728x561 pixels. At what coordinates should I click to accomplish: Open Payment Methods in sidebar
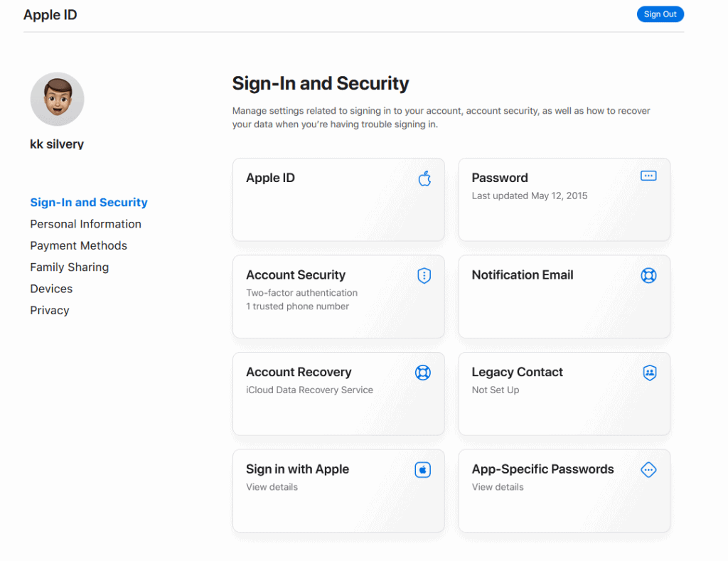tap(78, 245)
